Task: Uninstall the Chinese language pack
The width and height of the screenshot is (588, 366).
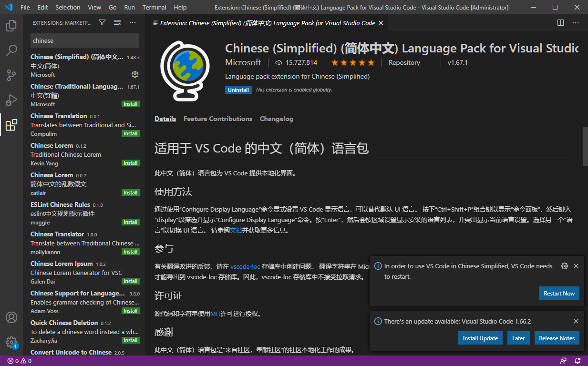Action: pyautogui.click(x=238, y=90)
